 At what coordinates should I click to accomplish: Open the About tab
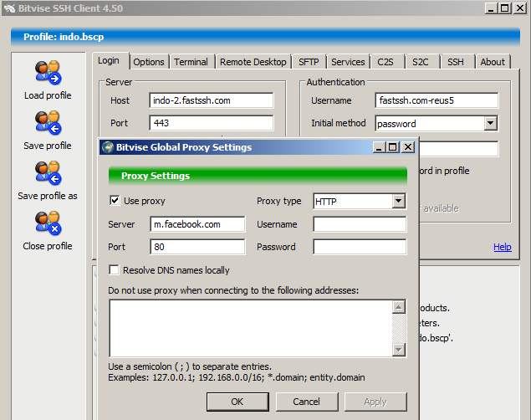(493, 62)
